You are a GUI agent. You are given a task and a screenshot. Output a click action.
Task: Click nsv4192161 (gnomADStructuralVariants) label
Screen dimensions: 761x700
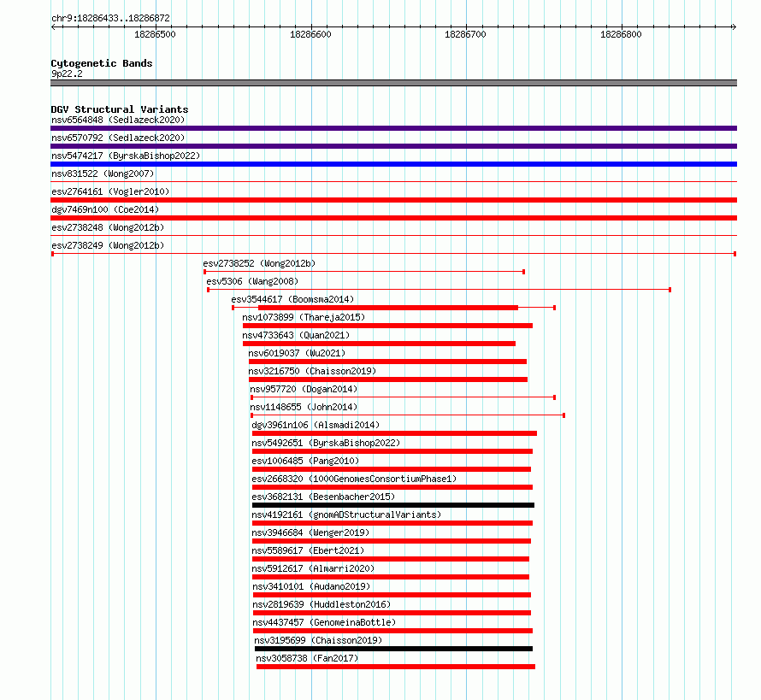346,515
